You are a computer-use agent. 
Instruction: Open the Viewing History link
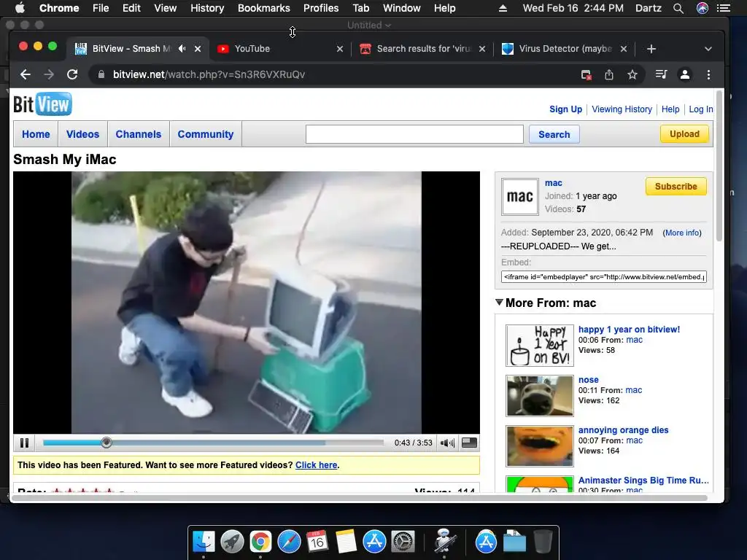pos(622,109)
